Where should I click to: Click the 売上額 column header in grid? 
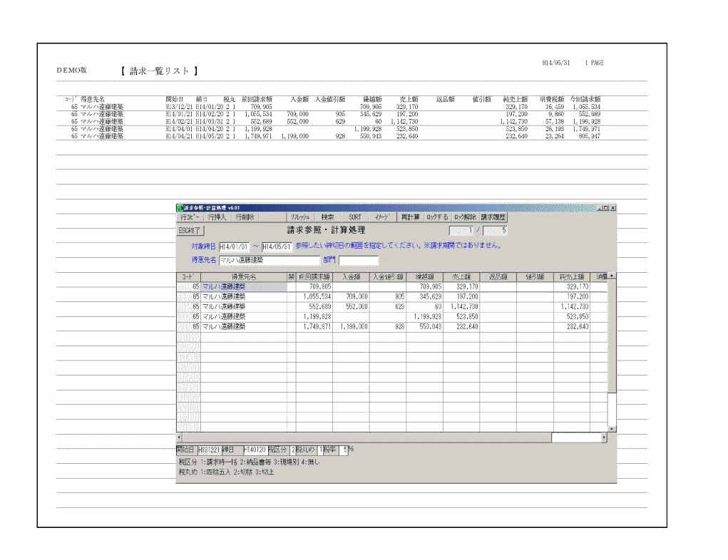(x=461, y=277)
